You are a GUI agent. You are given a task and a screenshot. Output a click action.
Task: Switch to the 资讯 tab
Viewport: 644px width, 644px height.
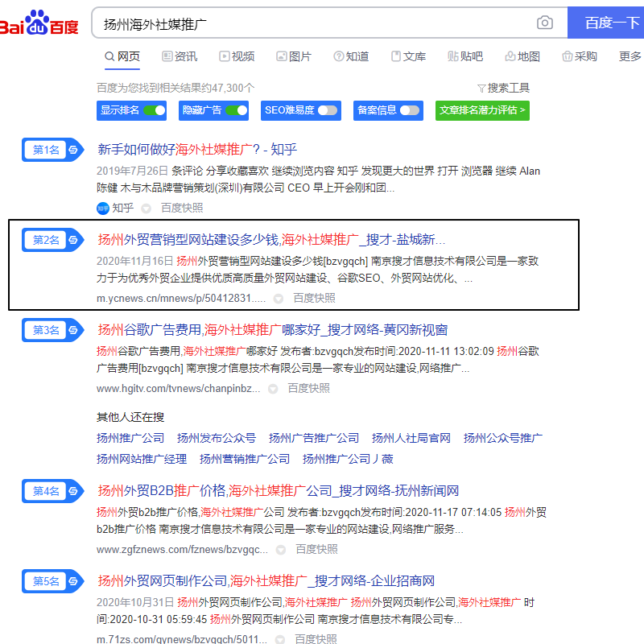[180, 56]
